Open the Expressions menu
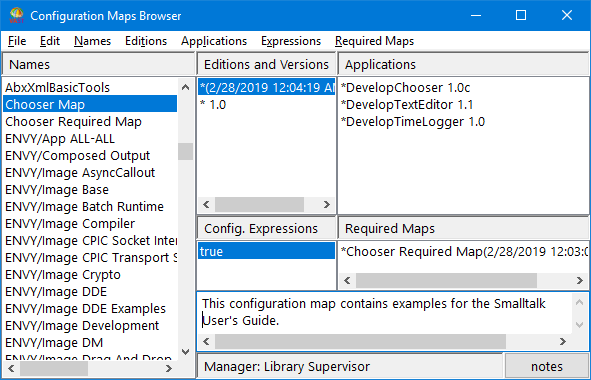The width and height of the screenshot is (591, 380). (291, 41)
